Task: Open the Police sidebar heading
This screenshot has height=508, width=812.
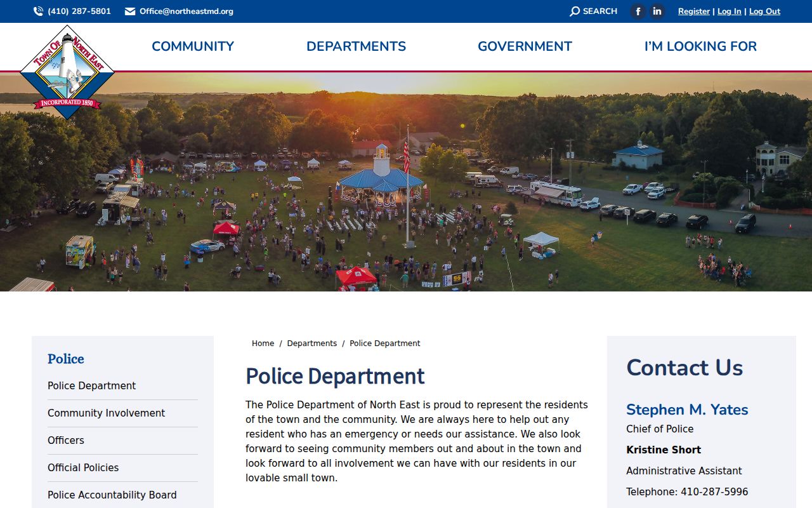Action: tap(66, 359)
